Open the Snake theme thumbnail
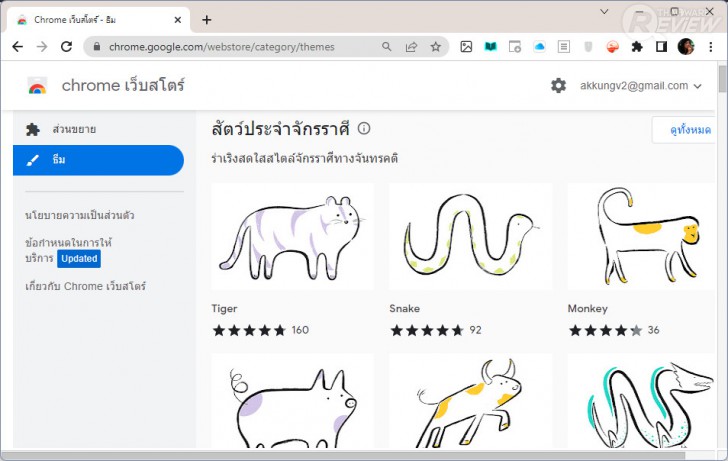Screen dimensions: 728x461 470,236
